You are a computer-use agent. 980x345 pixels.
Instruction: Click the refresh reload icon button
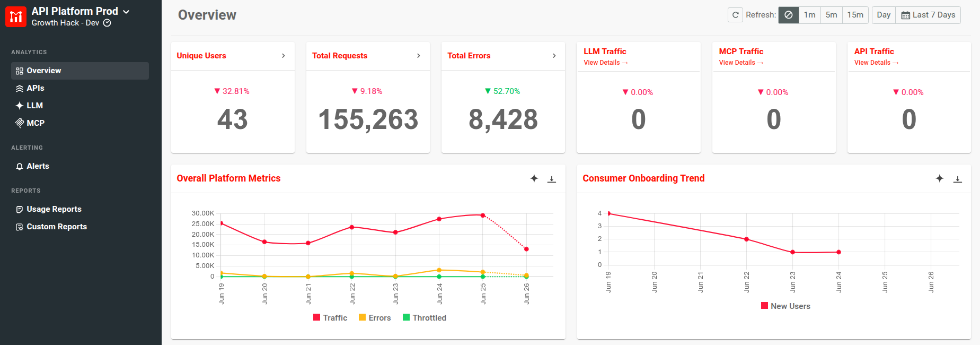[x=735, y=15]
